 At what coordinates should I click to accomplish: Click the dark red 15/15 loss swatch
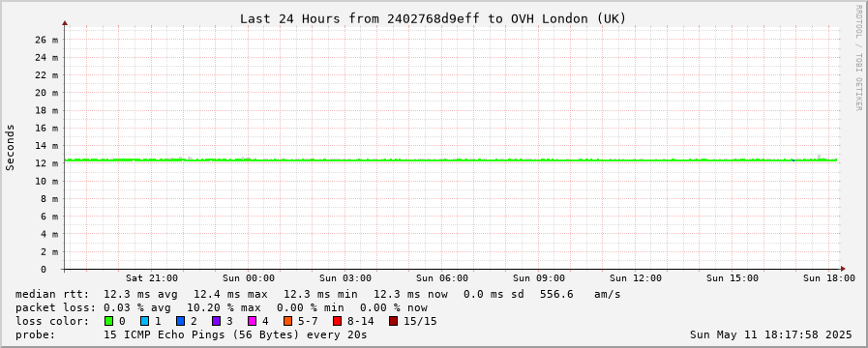[393, 321]
